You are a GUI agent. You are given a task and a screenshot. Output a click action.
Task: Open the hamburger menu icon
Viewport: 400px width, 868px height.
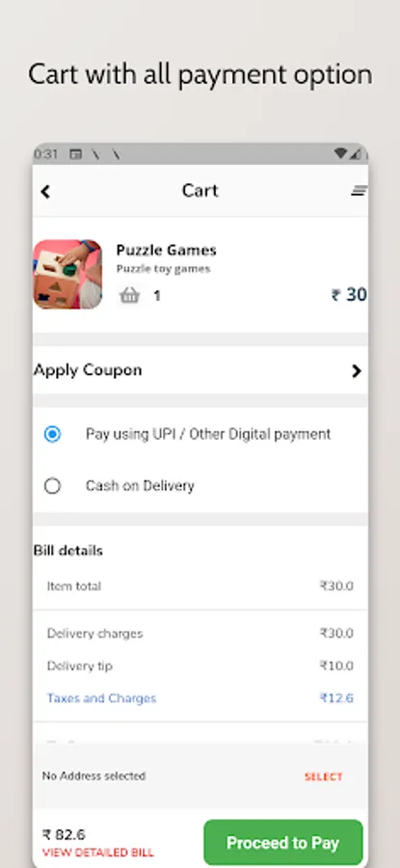tap(360, 191)
